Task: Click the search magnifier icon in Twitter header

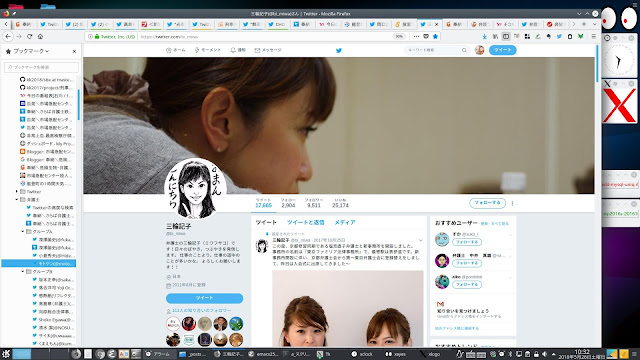Action: pyautogui.click(x=464, y=50)
